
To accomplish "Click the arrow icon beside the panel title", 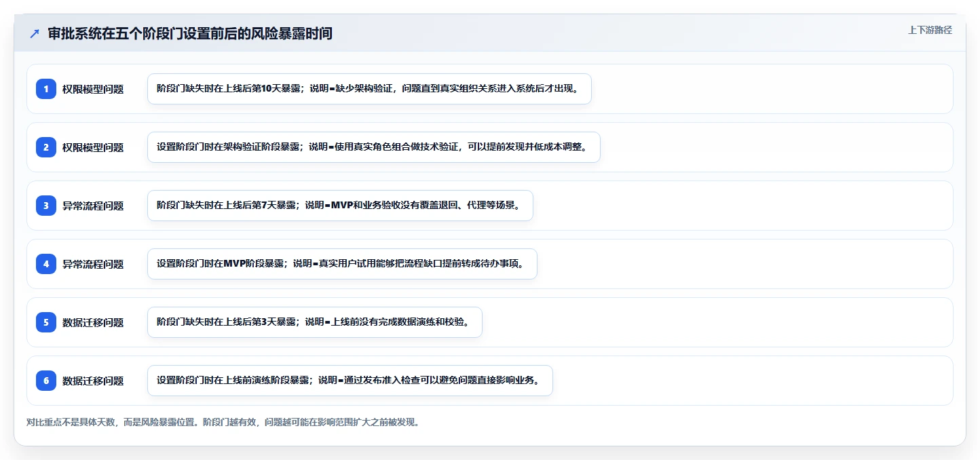I will click(35, 34).
